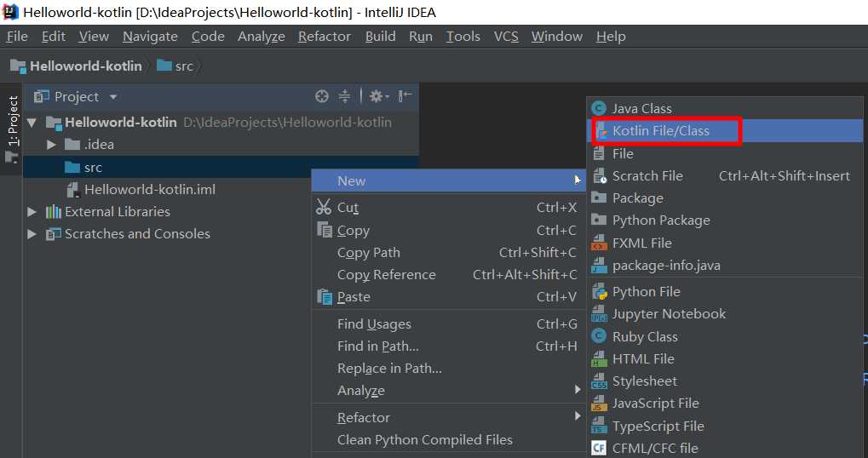Click the TypeScript File icon
This screenshot has width=868, height=458.
(x=599, y=426)
